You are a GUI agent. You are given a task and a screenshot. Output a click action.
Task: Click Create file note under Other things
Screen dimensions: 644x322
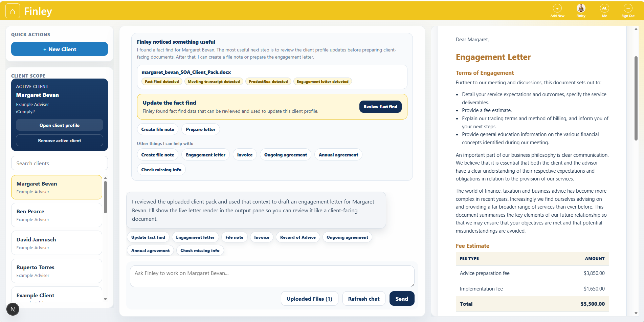pos(158,155)
